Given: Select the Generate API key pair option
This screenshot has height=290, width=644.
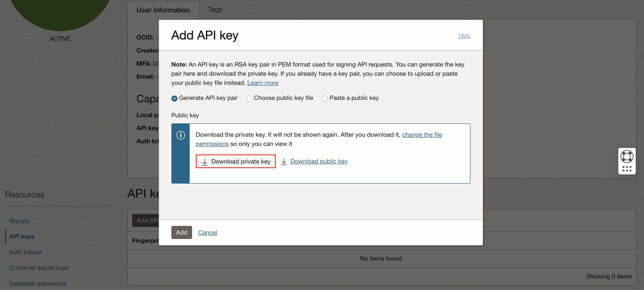Looking at the screenshot, I should (x=174, y=98).
